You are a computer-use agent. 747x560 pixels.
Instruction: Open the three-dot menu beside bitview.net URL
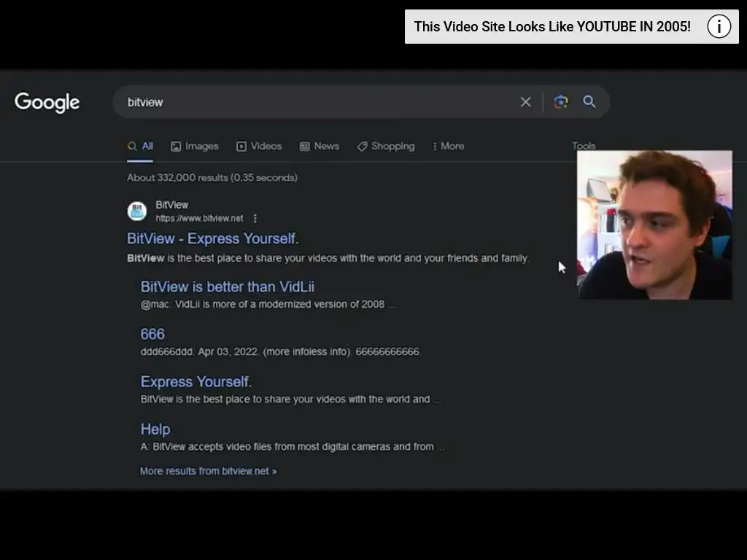[x=255, y=218]
